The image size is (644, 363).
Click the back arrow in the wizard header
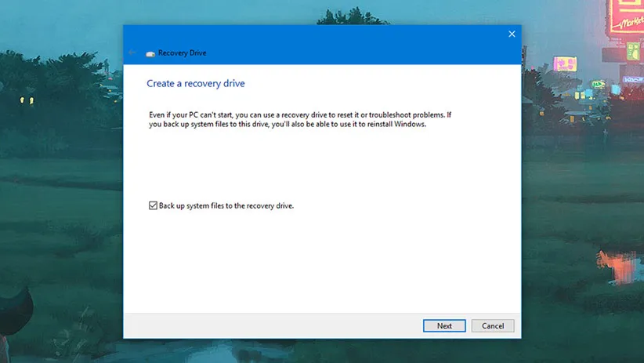(x=132, y=53)
